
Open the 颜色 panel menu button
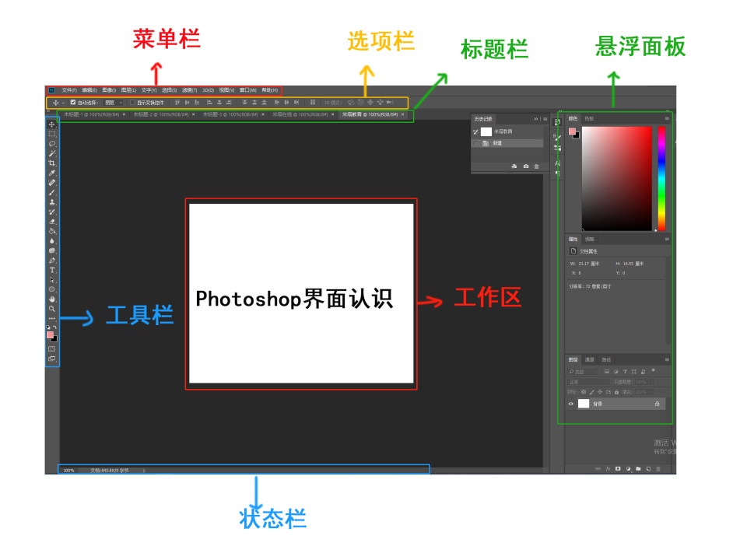pyautogui.click(x=666, y=118)
